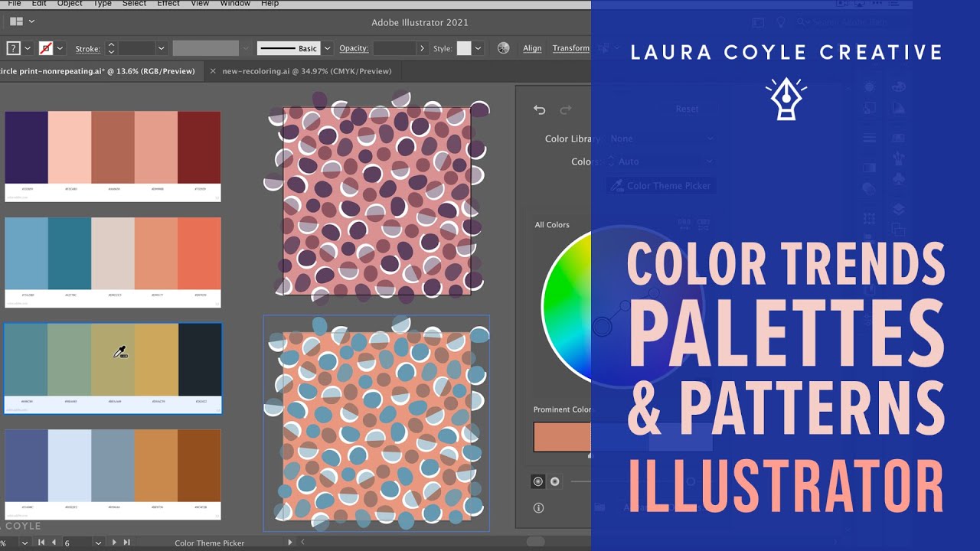This screenshot has height=551, width=980.
Task: Click the stroke weight stepper arrows
Action: 111,48
